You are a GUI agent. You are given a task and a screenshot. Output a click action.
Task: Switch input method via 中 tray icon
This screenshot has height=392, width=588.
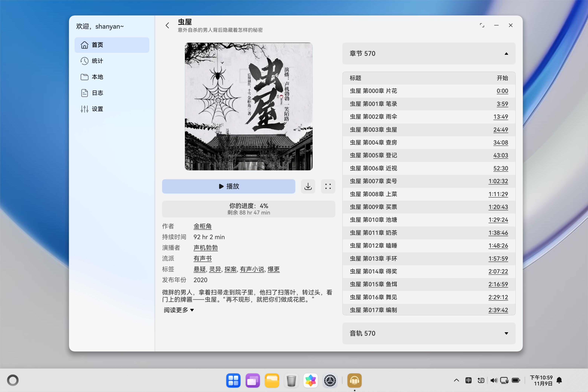(469, 380)
